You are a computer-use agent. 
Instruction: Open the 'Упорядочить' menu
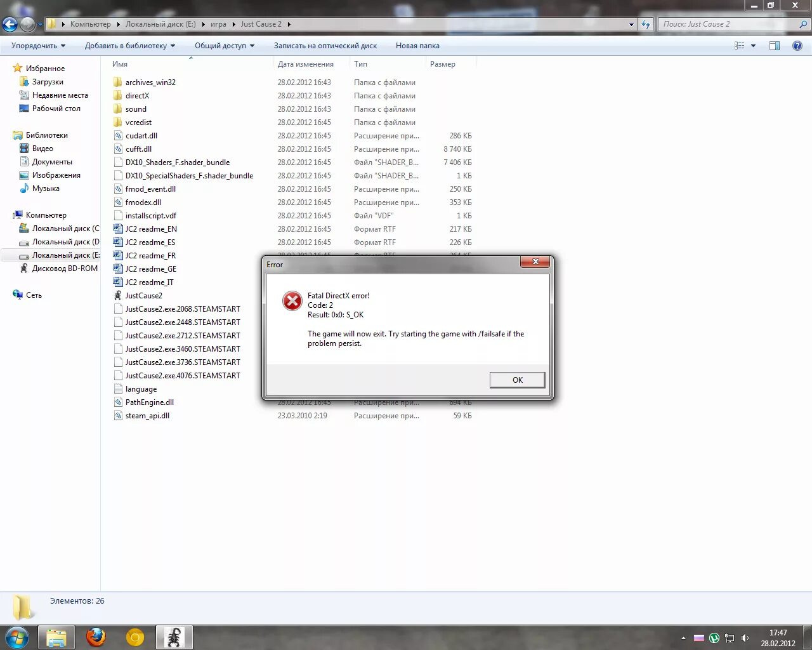38,46
